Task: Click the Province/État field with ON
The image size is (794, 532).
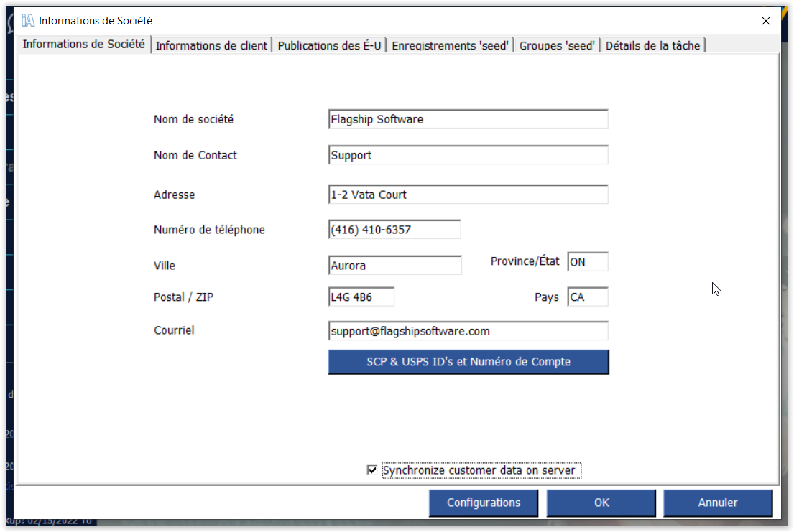Action: tap(587, 262)
